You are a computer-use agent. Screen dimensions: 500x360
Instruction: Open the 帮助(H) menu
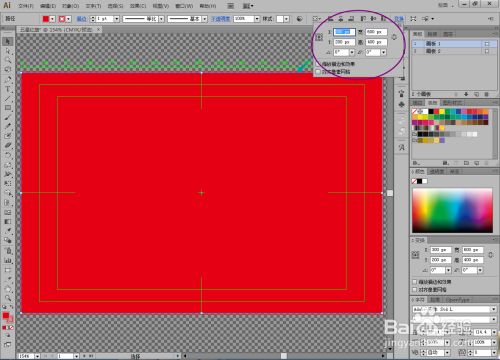tap(208, 6)
